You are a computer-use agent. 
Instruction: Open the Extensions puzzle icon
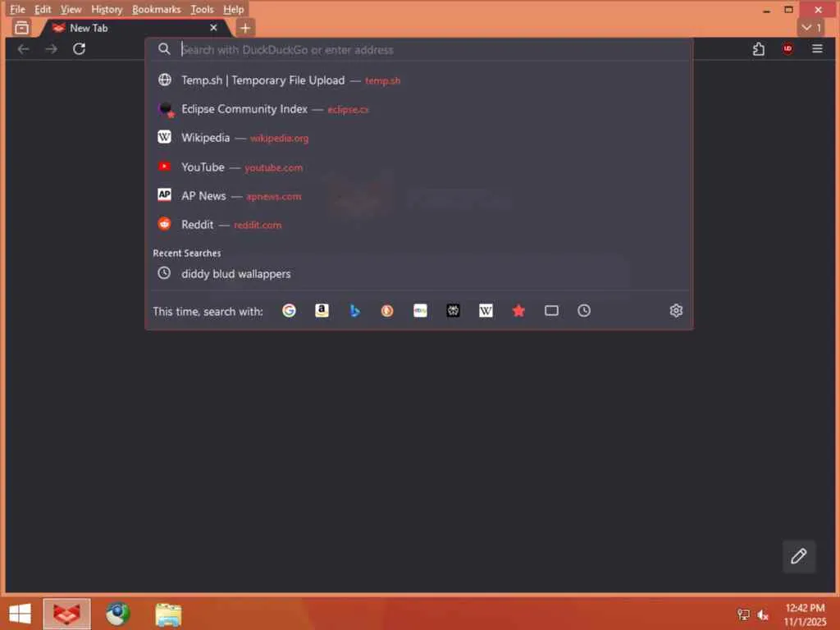pos(759,49)
